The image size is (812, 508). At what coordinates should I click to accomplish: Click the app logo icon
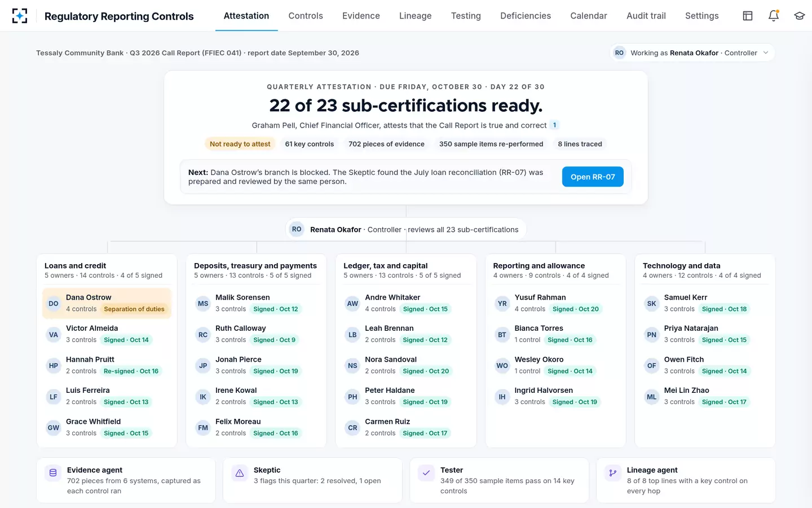[x=20, y=16]
